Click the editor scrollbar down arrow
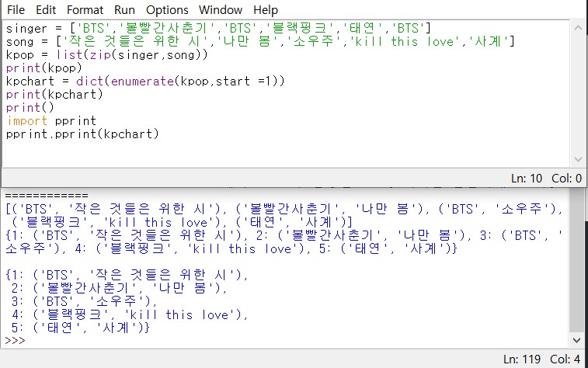The height and width of the screenshot is (368, 588). coord(578,159)
